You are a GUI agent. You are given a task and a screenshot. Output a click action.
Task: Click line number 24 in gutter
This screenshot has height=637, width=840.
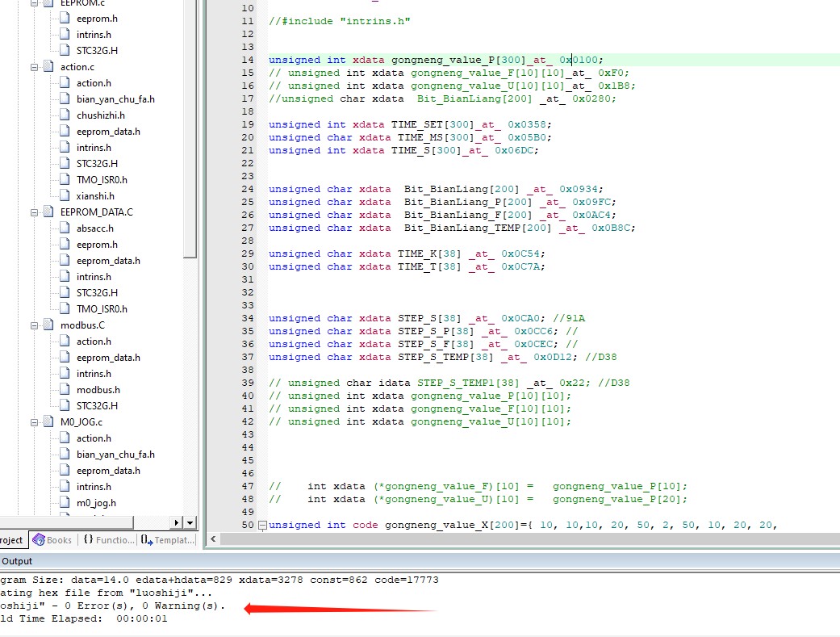click(x=248, y=189)
